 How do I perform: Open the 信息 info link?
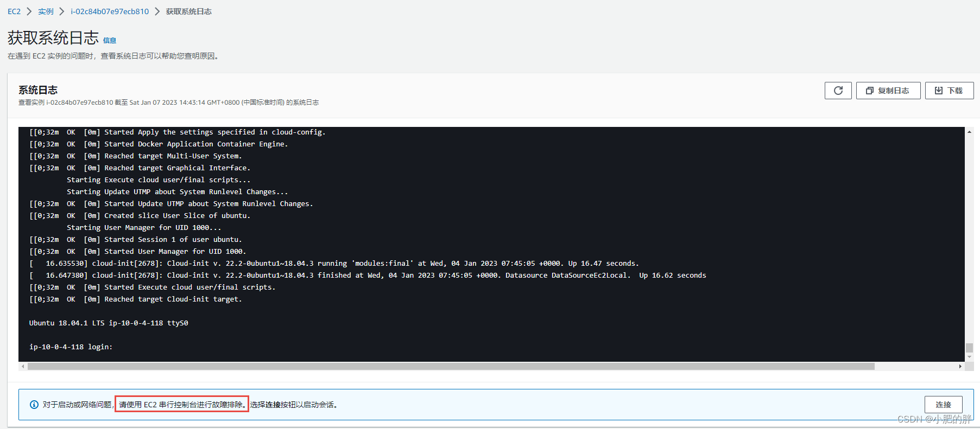point(110,40)
